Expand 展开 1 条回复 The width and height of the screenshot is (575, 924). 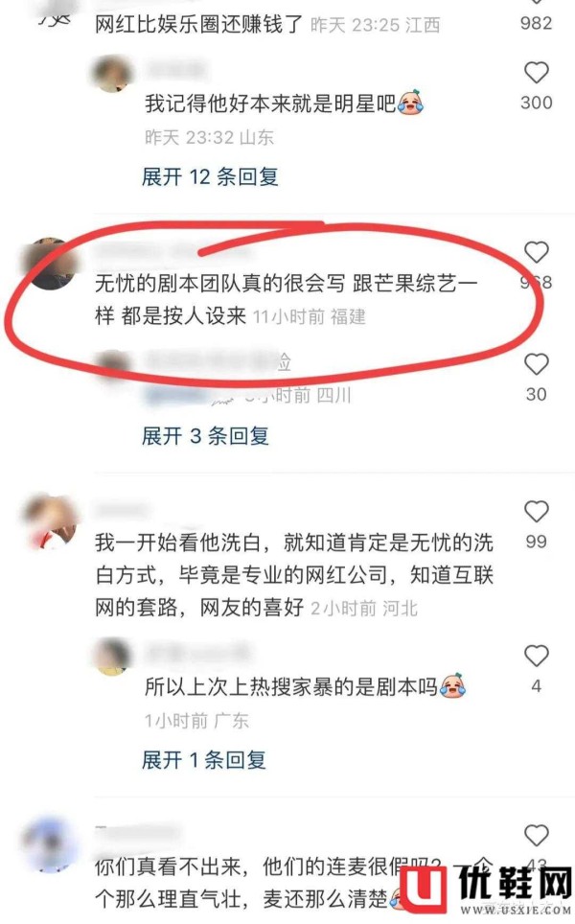click(203, 760)
